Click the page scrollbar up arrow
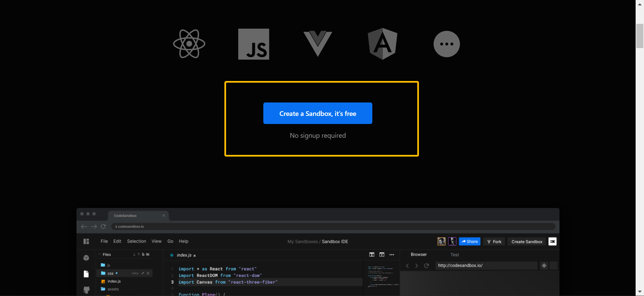 [x=640, y=4]
